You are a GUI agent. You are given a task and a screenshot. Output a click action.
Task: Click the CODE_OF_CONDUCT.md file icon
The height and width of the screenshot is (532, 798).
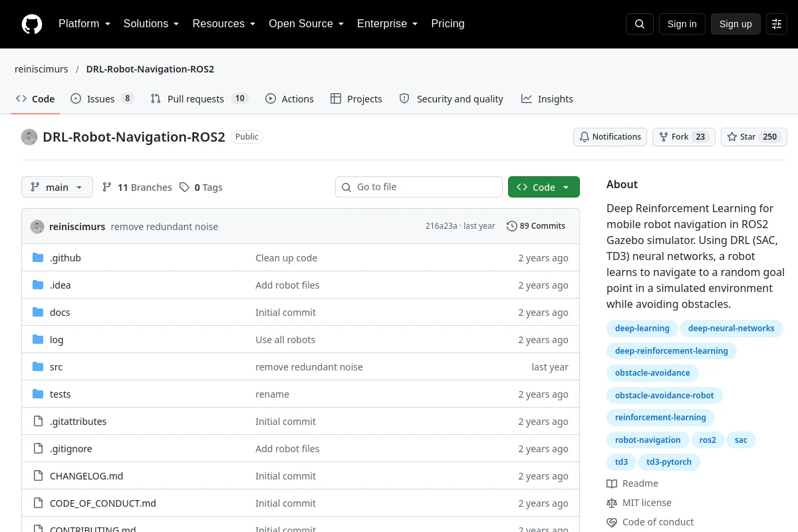coord(38,503)
